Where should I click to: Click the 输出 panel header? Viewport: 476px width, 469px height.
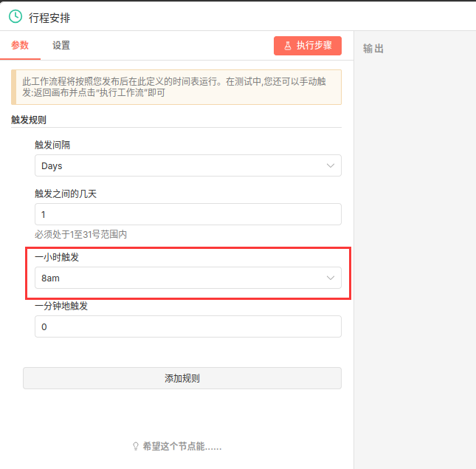[x=373, y=49]
